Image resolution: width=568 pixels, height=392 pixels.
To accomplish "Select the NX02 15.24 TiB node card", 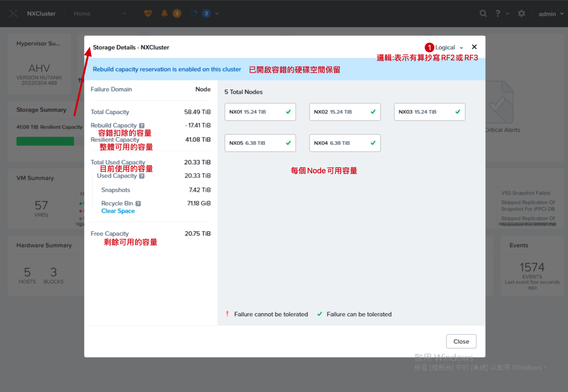I will pyautogui.click(x=345, y=112).
